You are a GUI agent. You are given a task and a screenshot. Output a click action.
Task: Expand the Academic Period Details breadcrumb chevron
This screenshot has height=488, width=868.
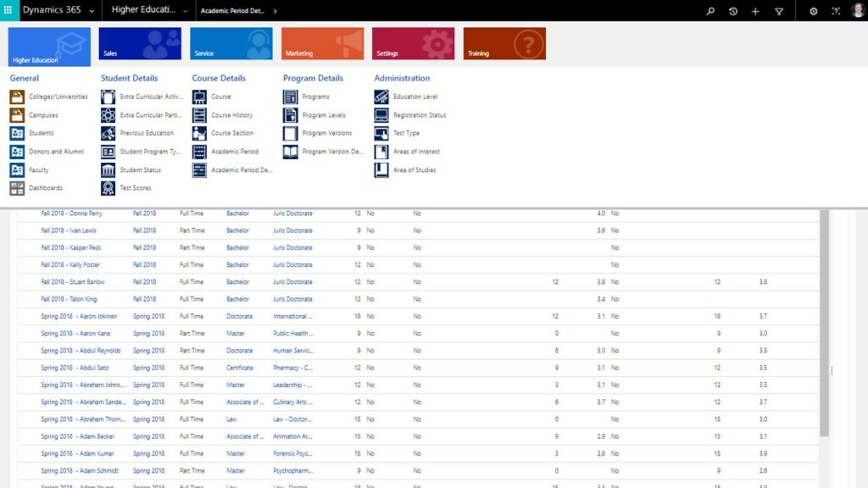point(275,10)
